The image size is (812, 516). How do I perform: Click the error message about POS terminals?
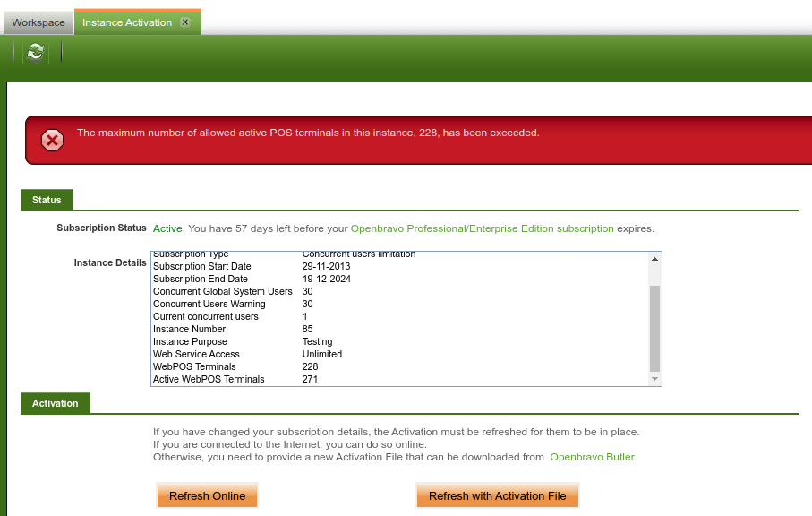click(x=308, y=133)
